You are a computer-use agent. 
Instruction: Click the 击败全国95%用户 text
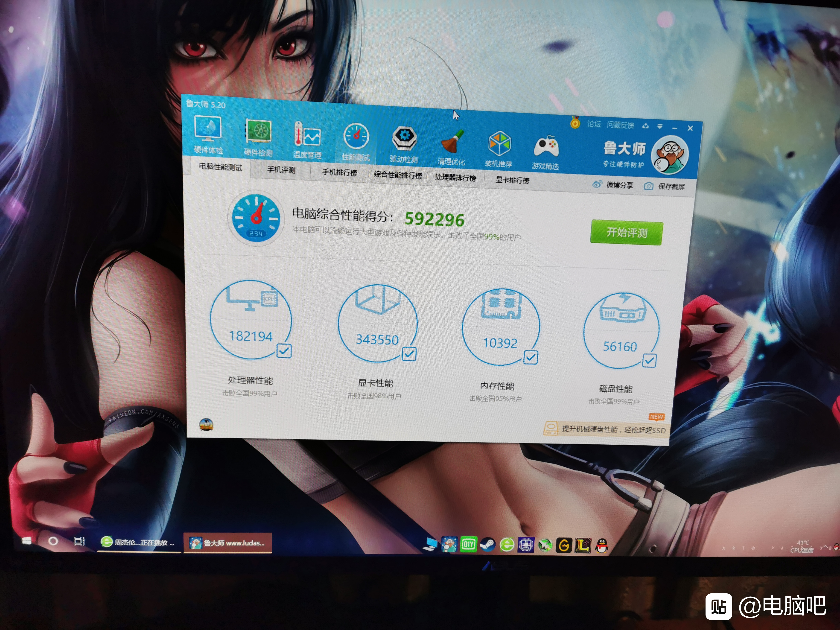pos(495,398)
